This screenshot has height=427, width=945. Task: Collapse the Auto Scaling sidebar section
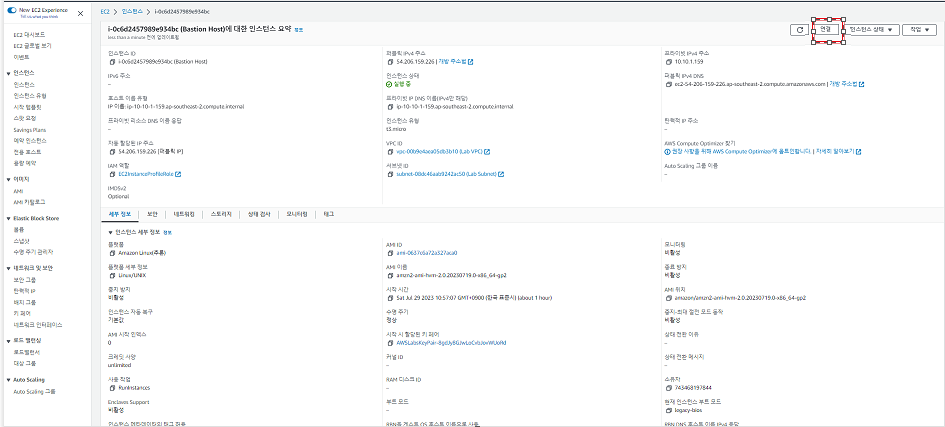click(x=8, y=380)
